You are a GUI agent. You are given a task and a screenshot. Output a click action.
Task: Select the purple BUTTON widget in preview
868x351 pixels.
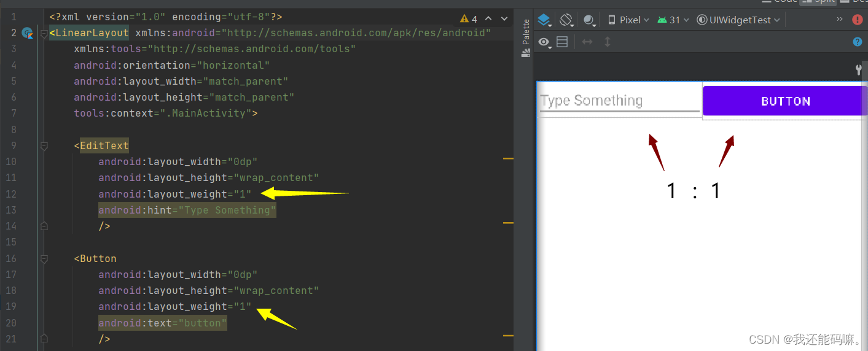(785, 101)
